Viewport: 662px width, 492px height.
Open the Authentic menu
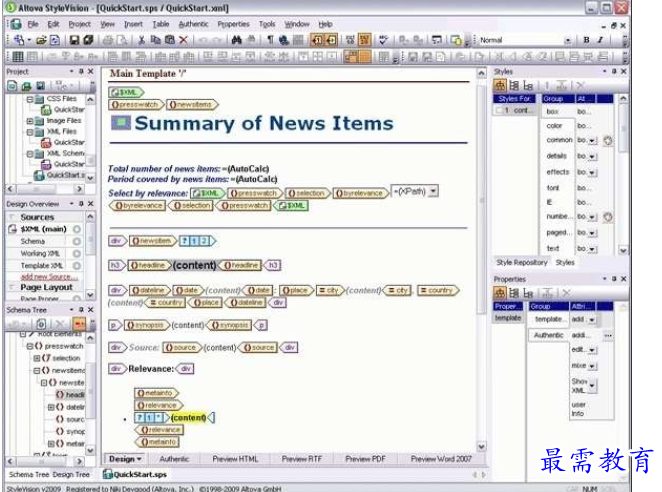[x=193, y=24]
